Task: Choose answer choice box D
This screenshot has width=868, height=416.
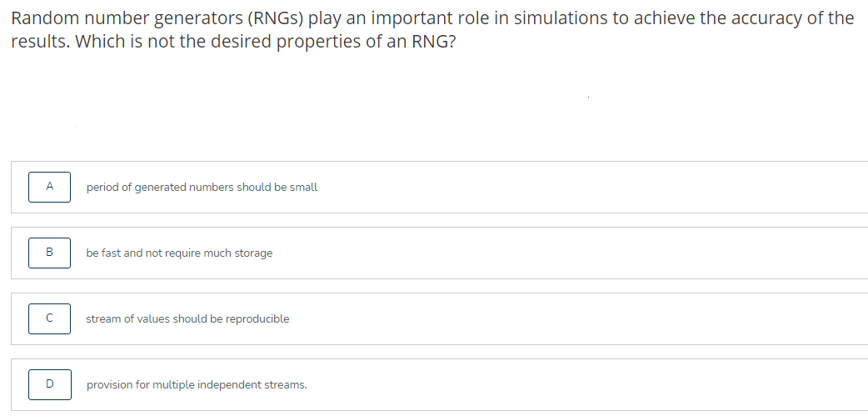Action: [49, 384]
